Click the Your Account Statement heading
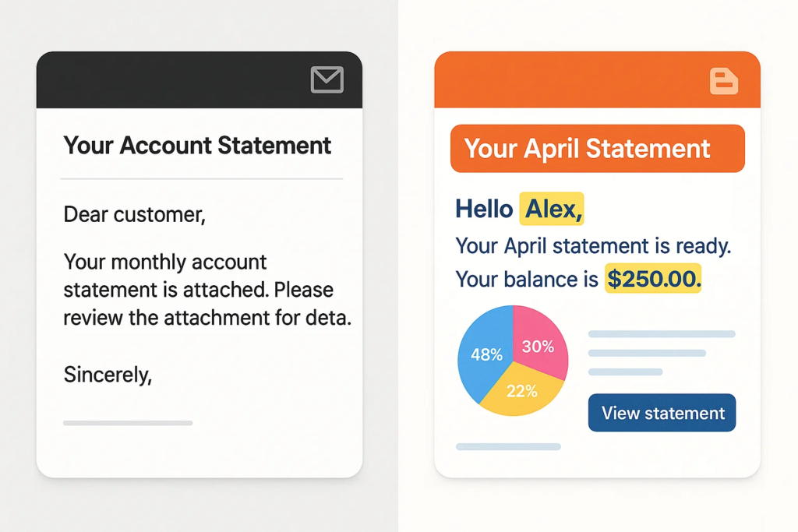This screenshot has width=798, height=532. (x=197, y=145)
